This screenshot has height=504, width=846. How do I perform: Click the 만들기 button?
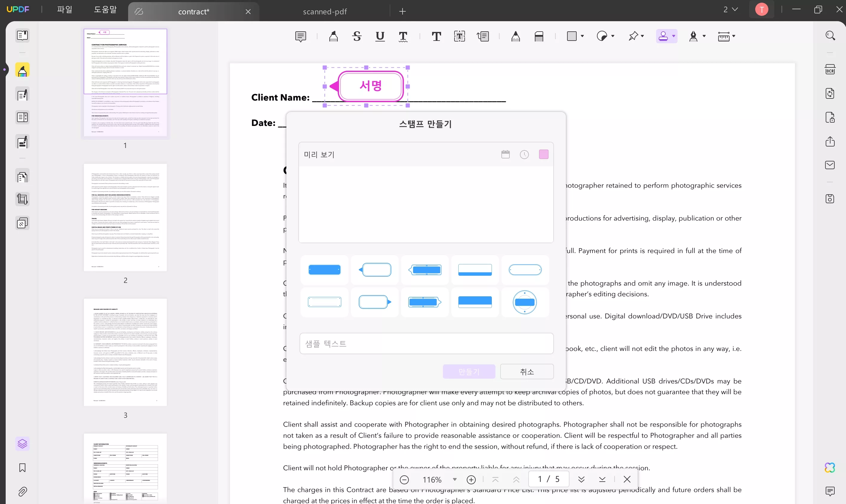[469, 372]
